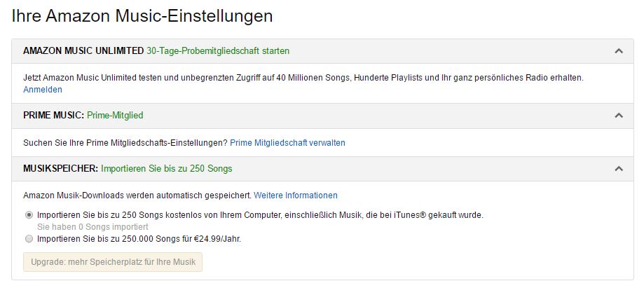
Task: Collapse the Prime Music section chevron
Action: (618, 115)
